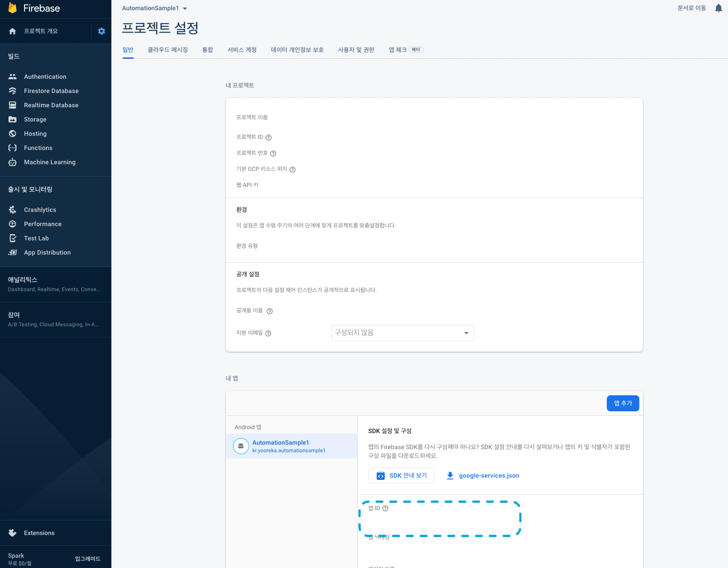Open App Distribution in sidebar
Image resolution: width=728 pixels, height=568 pixels.
[x=56, y=252]
